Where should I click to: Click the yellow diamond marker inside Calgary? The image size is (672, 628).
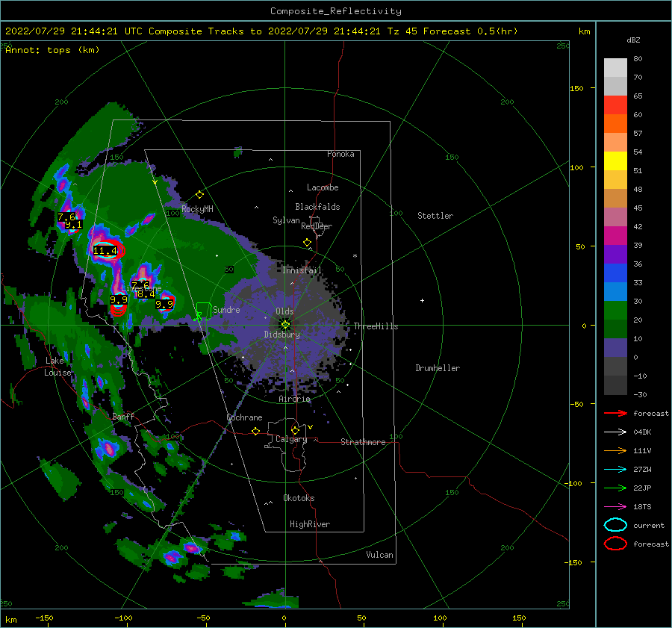click(295, 430)
